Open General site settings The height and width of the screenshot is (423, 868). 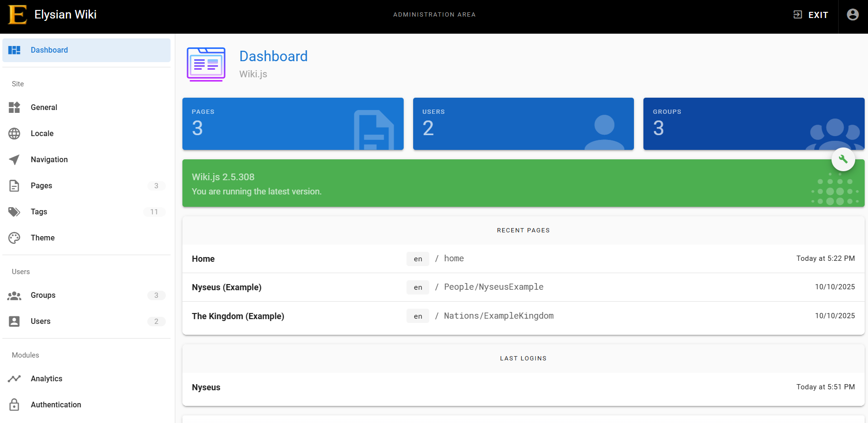tap(44, 108)
